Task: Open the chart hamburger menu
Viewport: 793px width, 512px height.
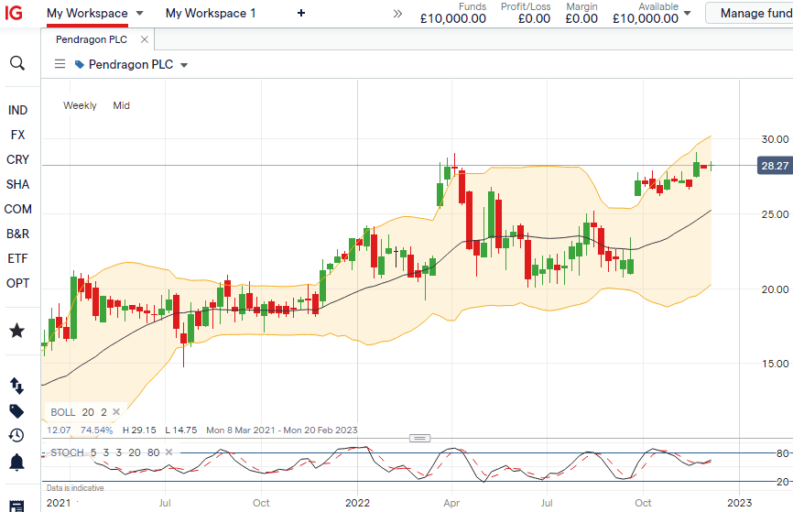Action: [60, 64]
